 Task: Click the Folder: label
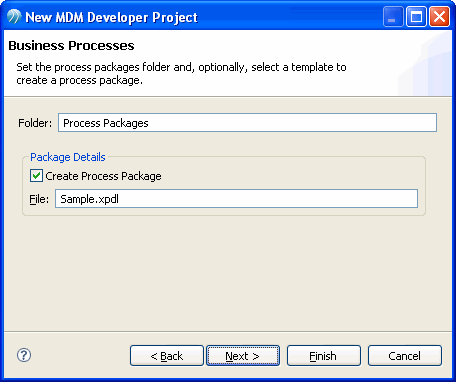[x=35, y=123]
